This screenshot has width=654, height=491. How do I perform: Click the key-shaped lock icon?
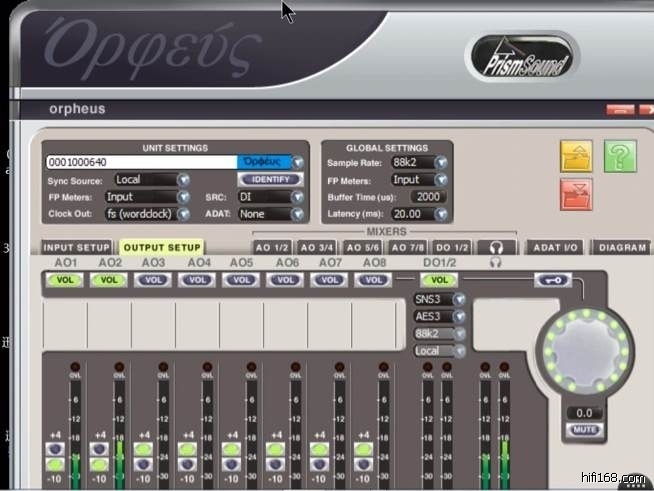point(553,281)
